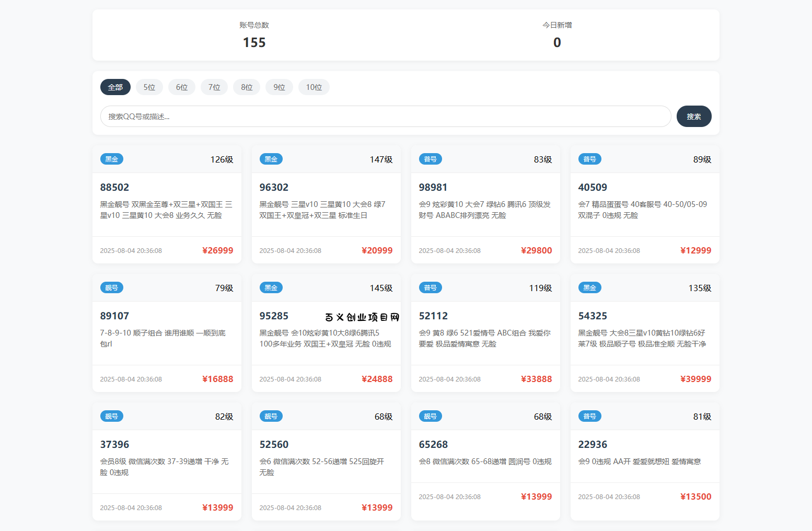Screen dimensions: 812x531
Task: Click price ¥16888
Action: [218, 379]
